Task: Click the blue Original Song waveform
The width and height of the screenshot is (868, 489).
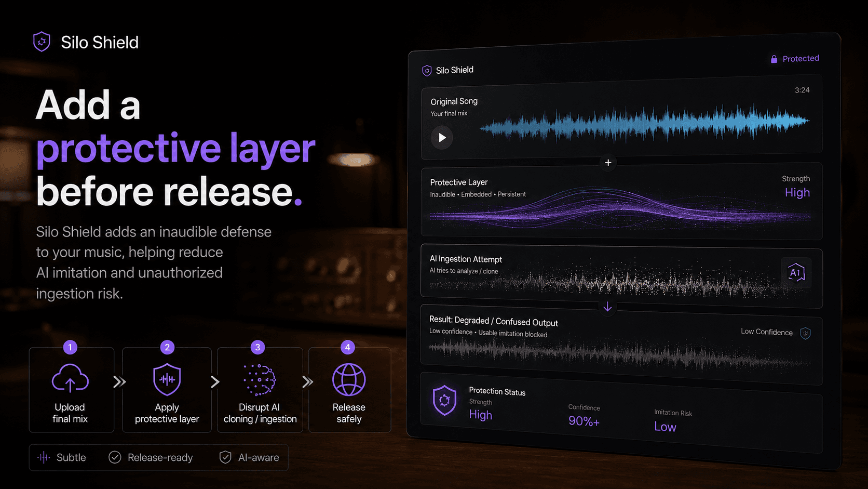Action: 644,123
